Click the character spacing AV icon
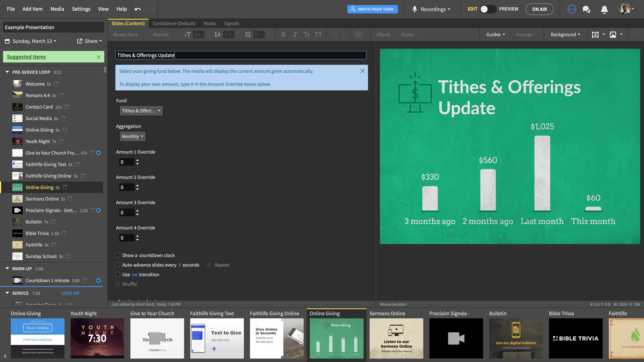The height and width of the screenshot is (362, 644). (248, 34)
